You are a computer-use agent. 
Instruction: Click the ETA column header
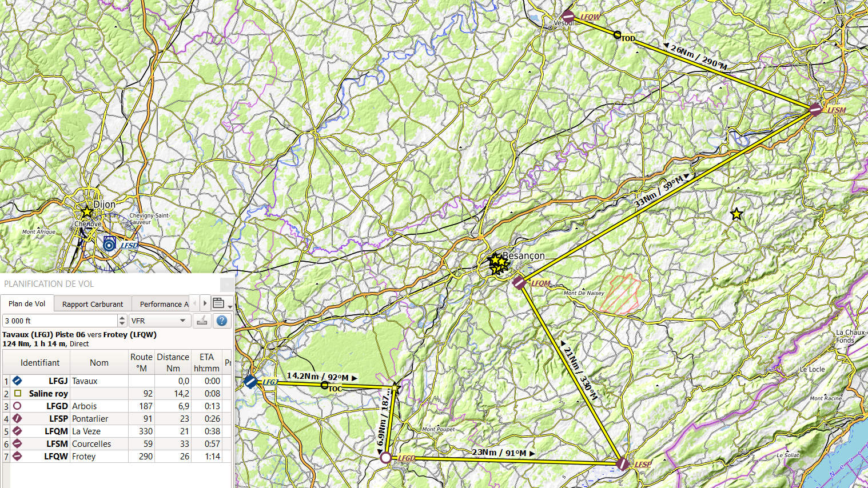point(206,362)
